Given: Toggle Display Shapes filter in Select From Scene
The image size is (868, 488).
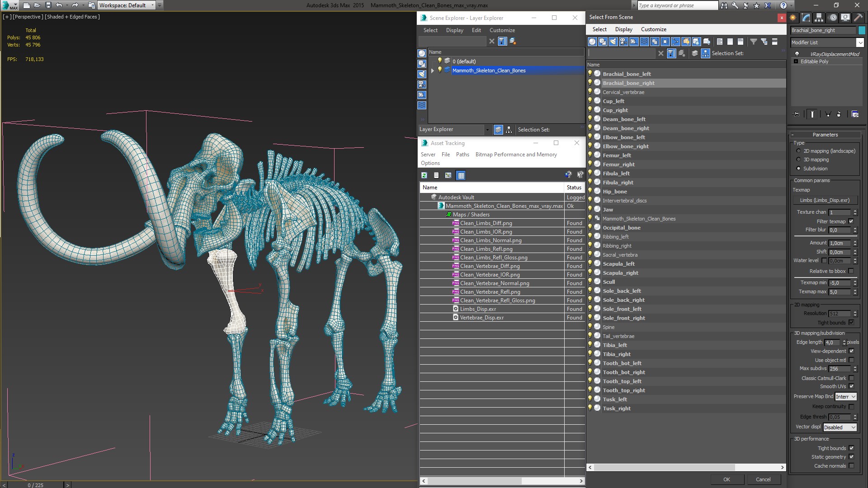Looking at the screenshot, I should [x=603, y=42].
